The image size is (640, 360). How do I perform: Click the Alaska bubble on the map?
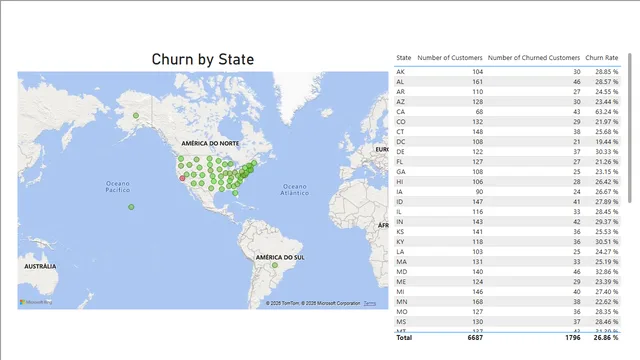coord(136,116)
